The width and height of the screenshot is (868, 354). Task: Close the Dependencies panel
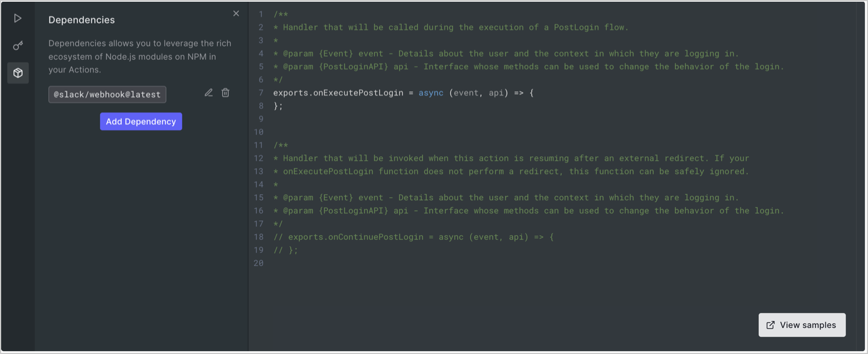click(236, 13)
